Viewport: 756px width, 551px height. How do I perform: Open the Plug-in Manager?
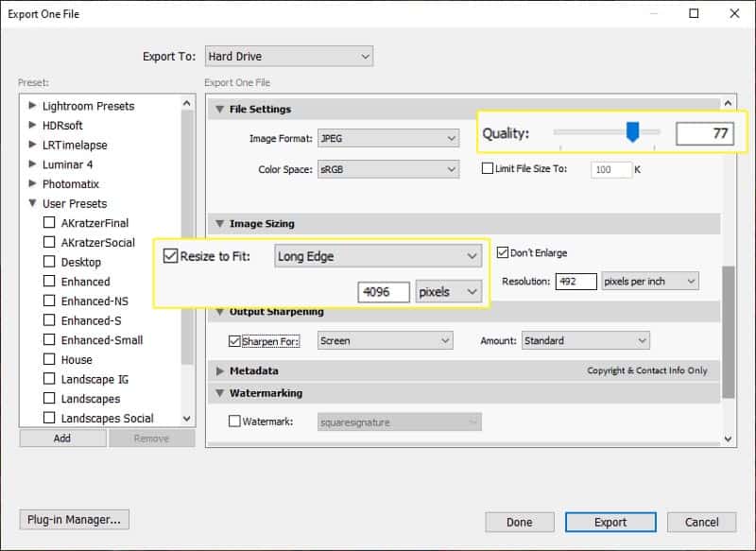(x=75, y=519)
